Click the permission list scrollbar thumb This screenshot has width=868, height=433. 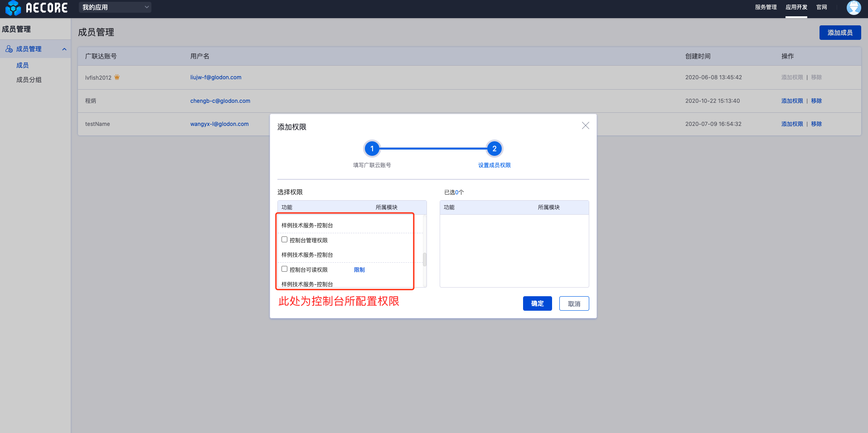[425, 259]
